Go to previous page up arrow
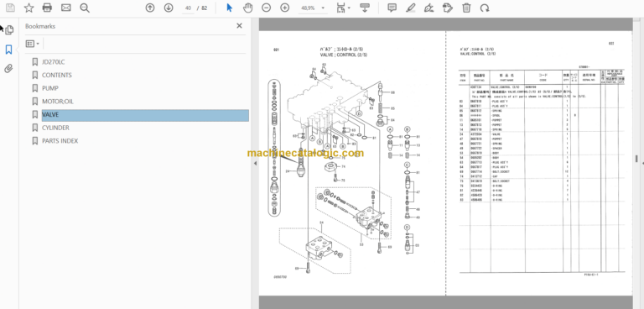 [x=150, y=8]
